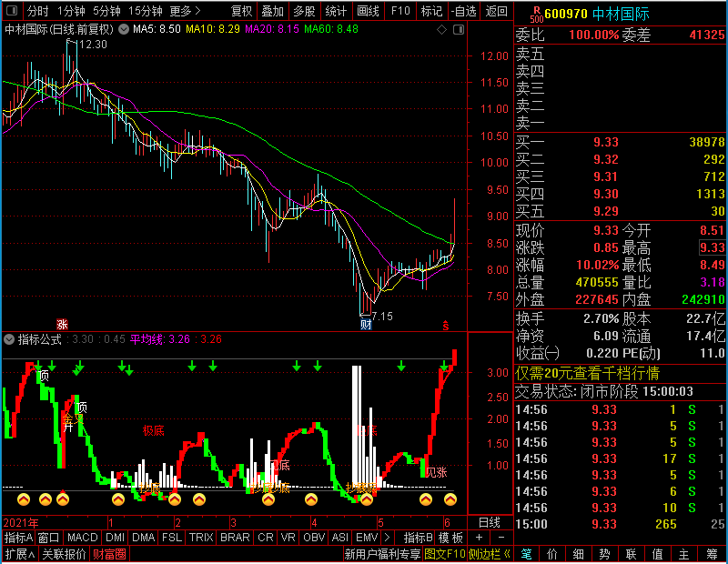This screenshot has height=564, width=728.
Task: Click the diamond icon in the chart header
Action: click(x=441, y=30)
